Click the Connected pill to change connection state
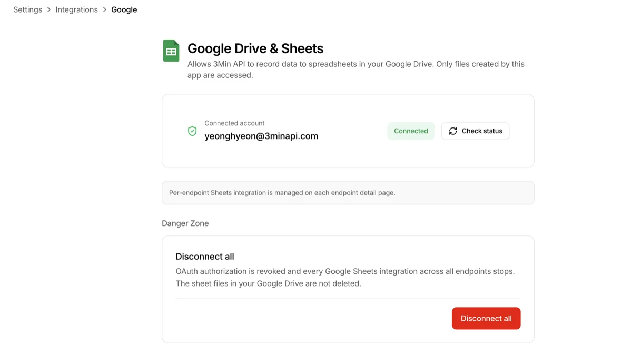Screen dimensions: 632x364 coord(411,131)
